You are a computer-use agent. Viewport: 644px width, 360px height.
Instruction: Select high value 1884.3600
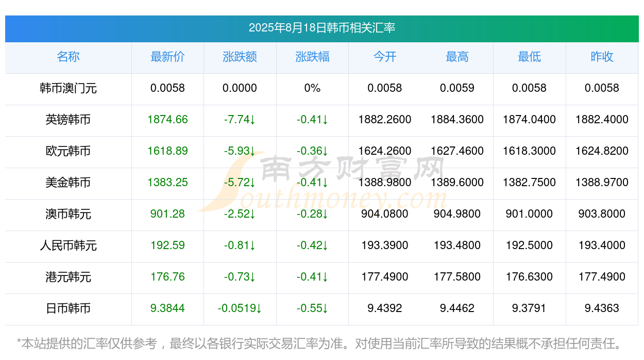(457, 120)
